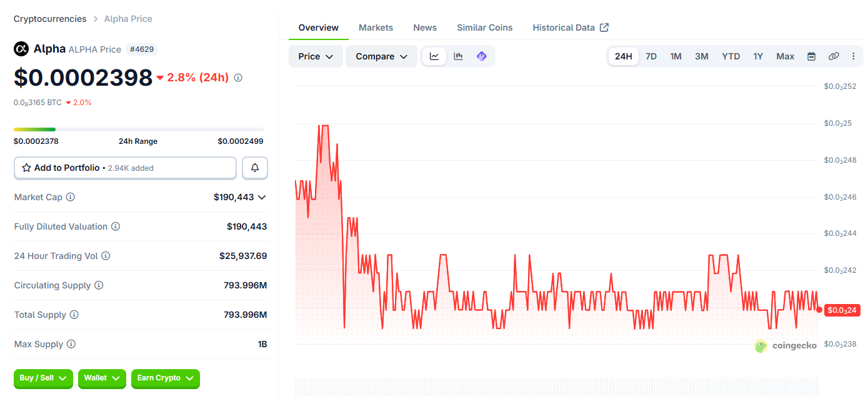This screenshot has height=396, width=868.
Task: Open the Price dropdown
Action: click(x=316, y=56)
